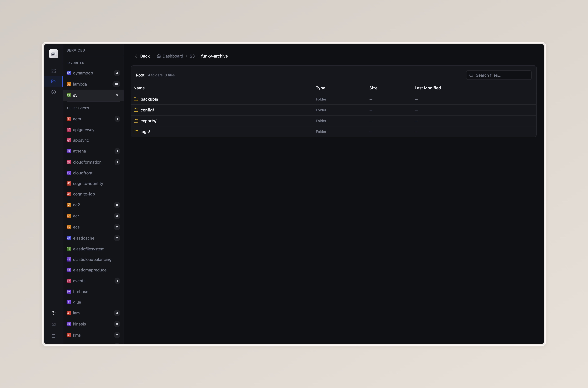Image resolution: width=588 pixels, height=388 pixels.
Task: Click the Back button
Action: (x=142, y=56)
